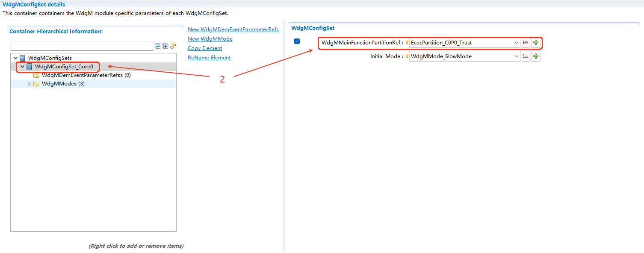Toggle the WdgMConfigSet enable checkbox
This screenshot has width=644, height=253.
(x=298, y=41)
